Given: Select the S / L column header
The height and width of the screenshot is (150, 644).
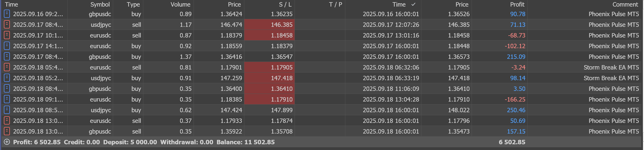Looking at the screenshot, I should click(285, 4).
